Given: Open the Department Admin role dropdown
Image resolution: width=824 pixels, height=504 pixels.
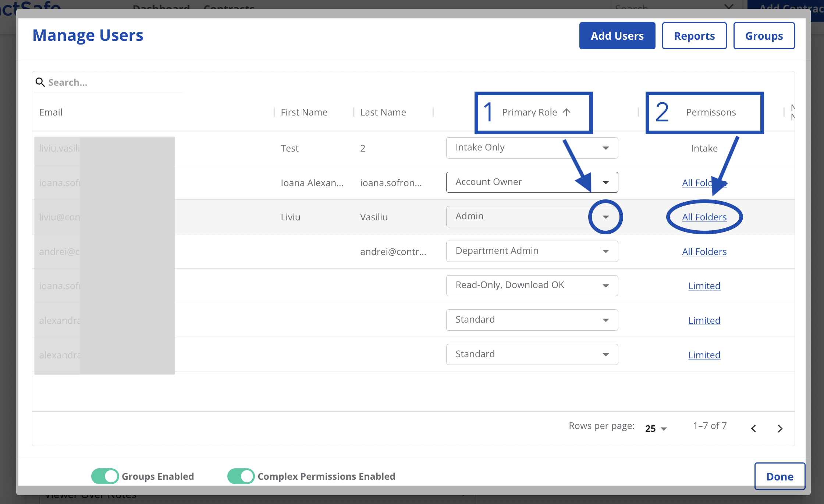Looking at the screenshot, I should 532,251.
